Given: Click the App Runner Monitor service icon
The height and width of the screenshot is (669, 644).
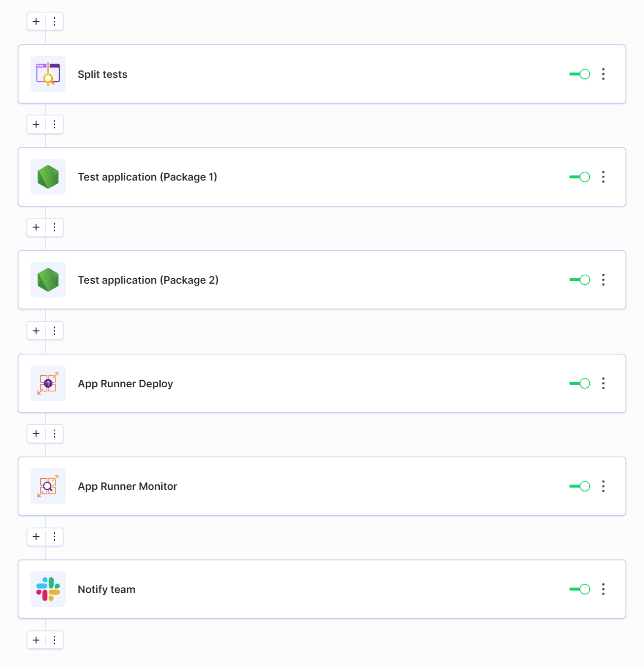Looking at the screenshot, I should pos(48,486).
